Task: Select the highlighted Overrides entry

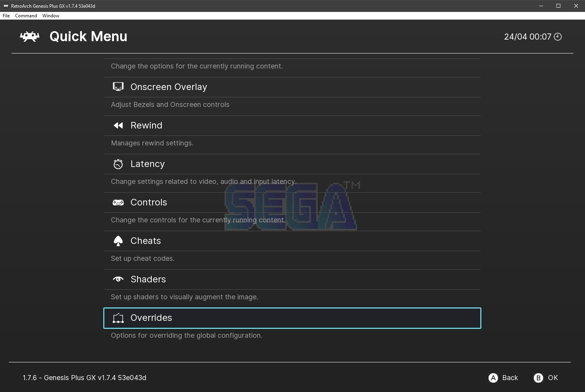Action: pyautogui.click(x=292, y=318)
